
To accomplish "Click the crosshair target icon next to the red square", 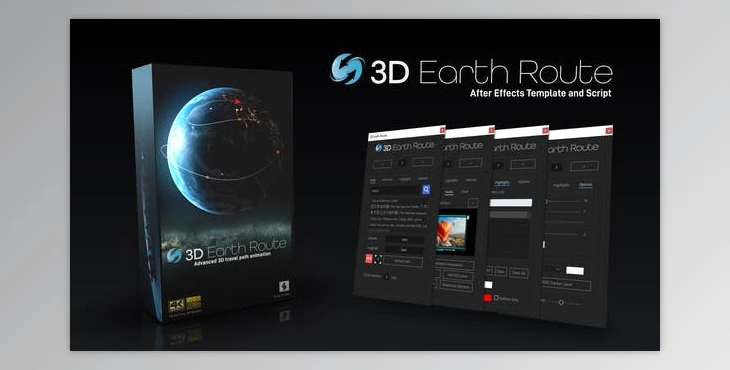I will [x=378, y=259].
